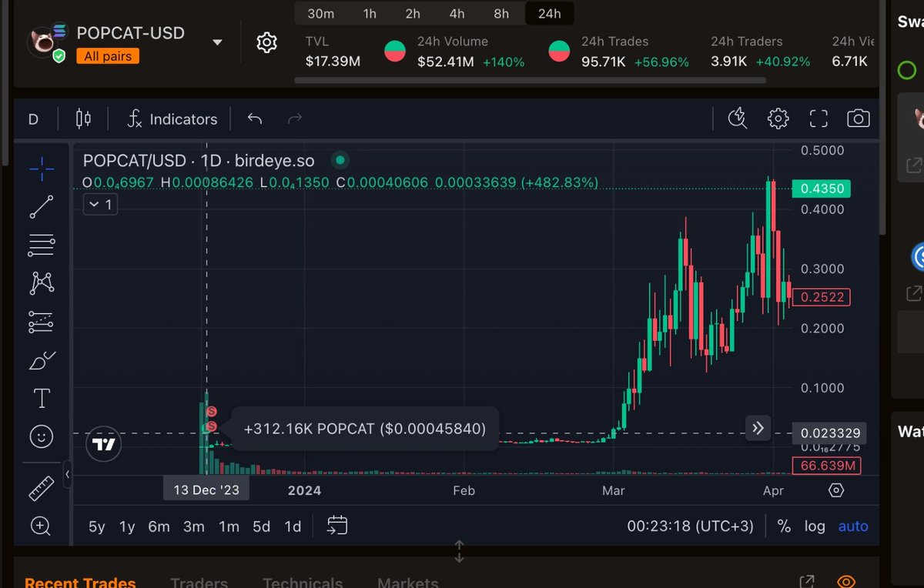Toggle the buy/sell ratio circle beside 24h Volume
924x588 pixels.
click(x=395, y=52)
